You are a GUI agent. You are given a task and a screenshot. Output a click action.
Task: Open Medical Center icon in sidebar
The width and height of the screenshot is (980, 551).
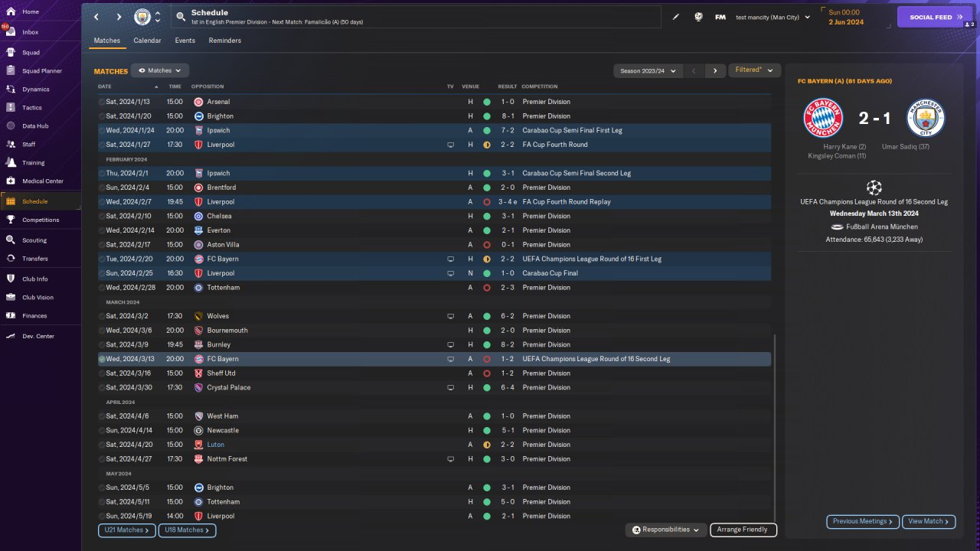[11, 181]
